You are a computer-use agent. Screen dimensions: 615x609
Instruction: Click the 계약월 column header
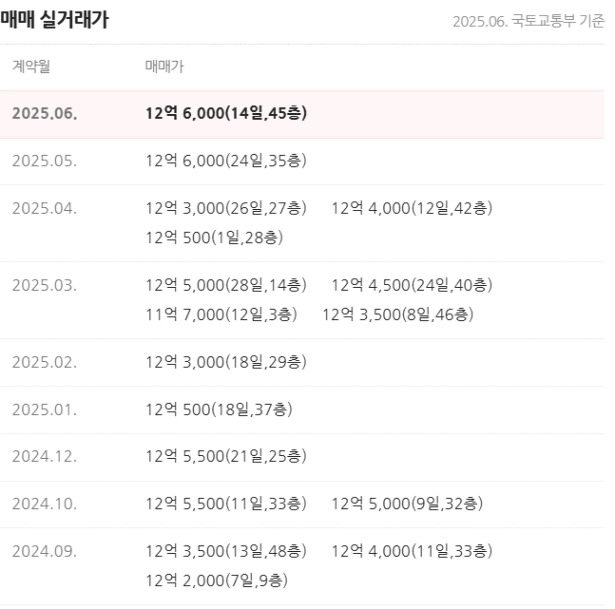31,66
